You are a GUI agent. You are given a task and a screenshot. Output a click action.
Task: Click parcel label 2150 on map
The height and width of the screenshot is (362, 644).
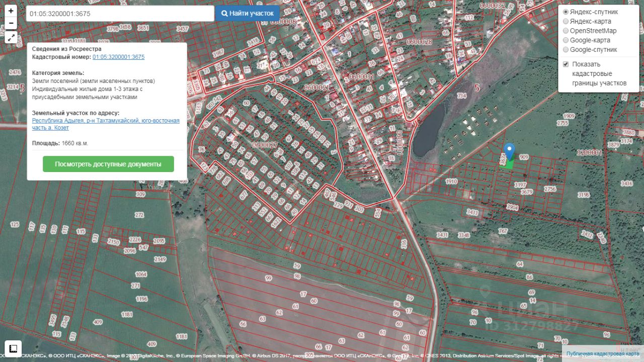point(114,242)
